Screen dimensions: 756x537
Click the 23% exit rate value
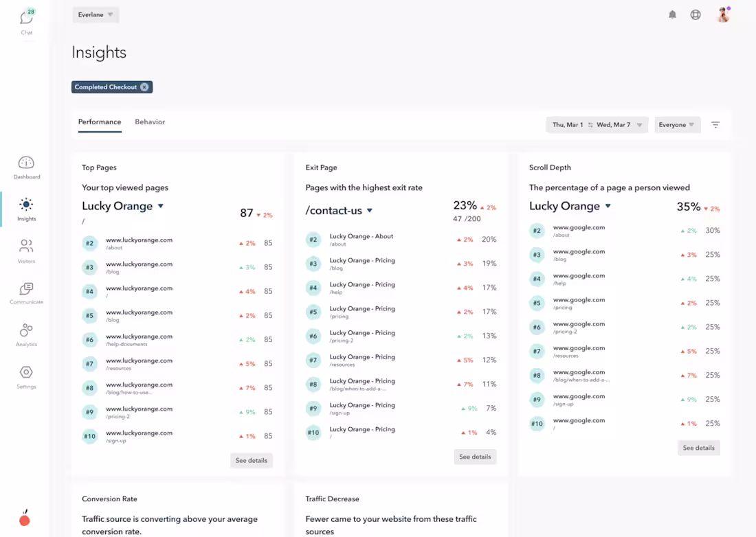465,205
